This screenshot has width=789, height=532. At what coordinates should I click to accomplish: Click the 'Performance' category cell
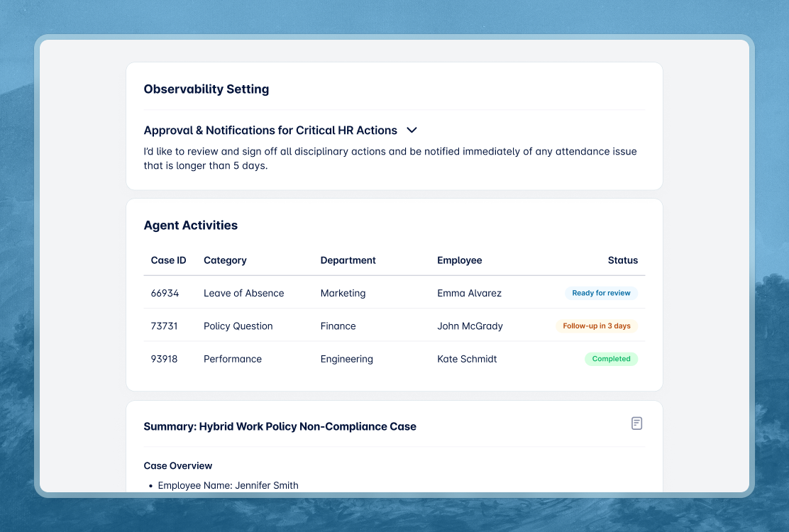pyautogui.click(x=233, y=359)
